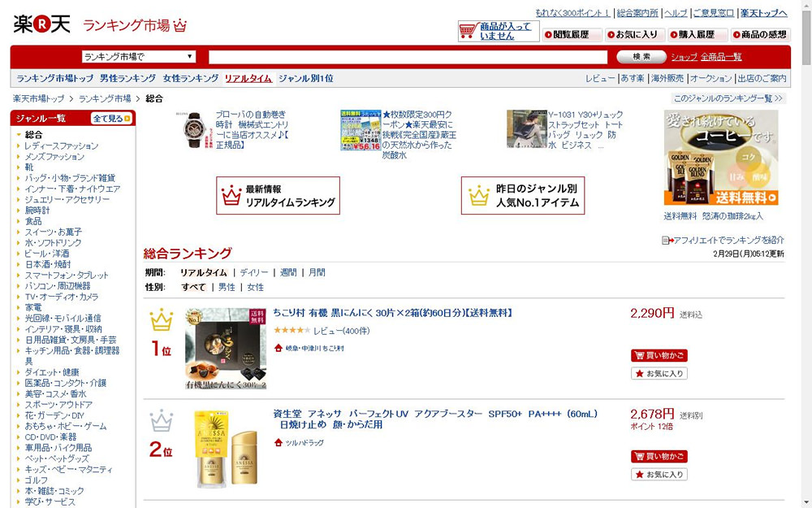The image size is (812, 508).
Task: Click the gold crown beside 昨日のジャンル別
Action: coord(478,195)
